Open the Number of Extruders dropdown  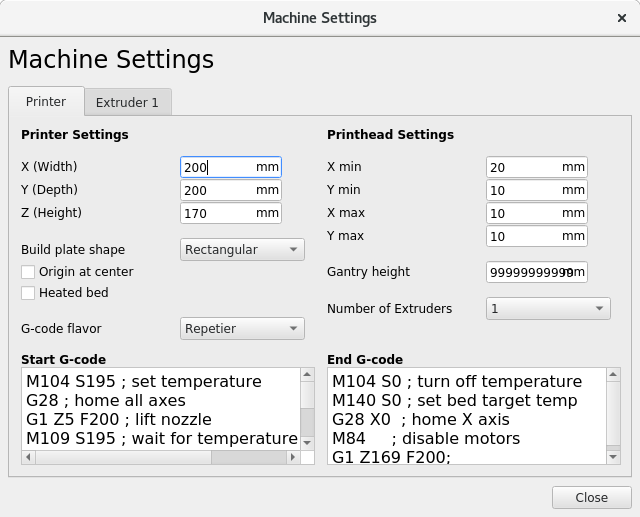tap(548, 308)
